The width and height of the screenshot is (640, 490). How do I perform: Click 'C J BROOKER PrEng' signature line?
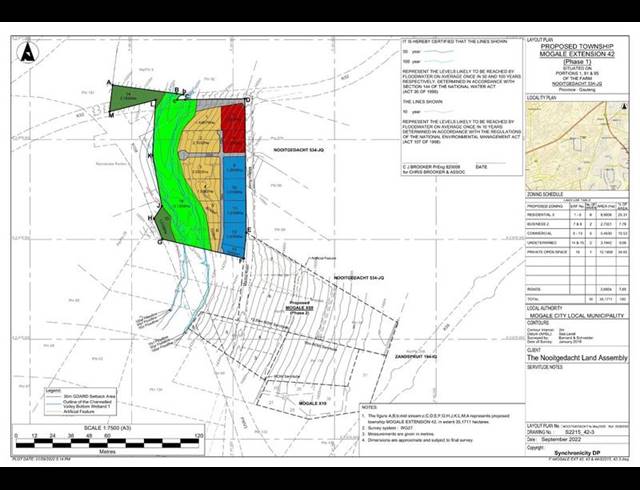432,167
